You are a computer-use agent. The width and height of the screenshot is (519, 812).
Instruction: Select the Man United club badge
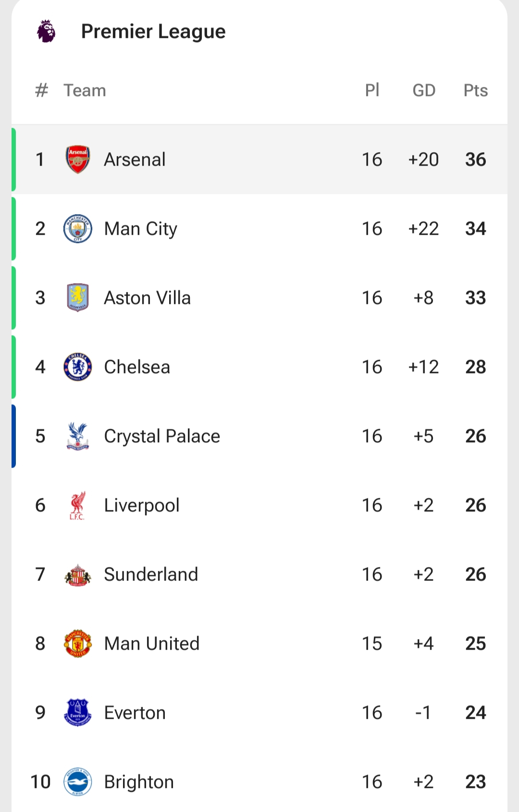(77, 643)
